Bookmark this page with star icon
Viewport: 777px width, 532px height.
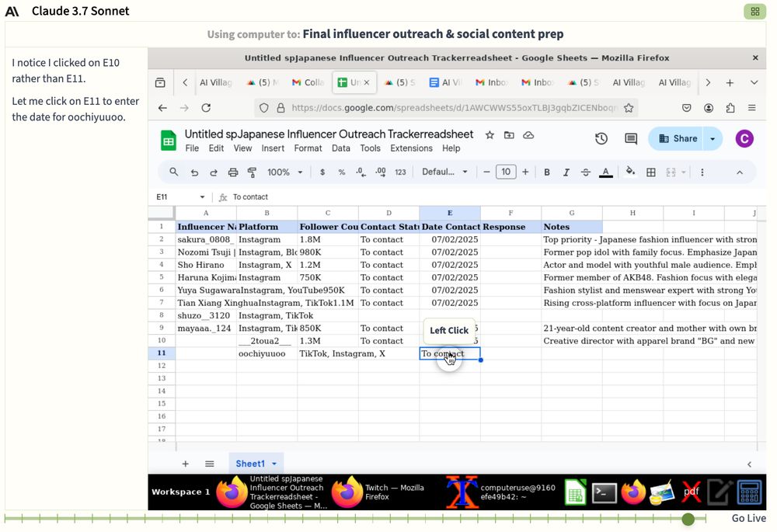629,108
